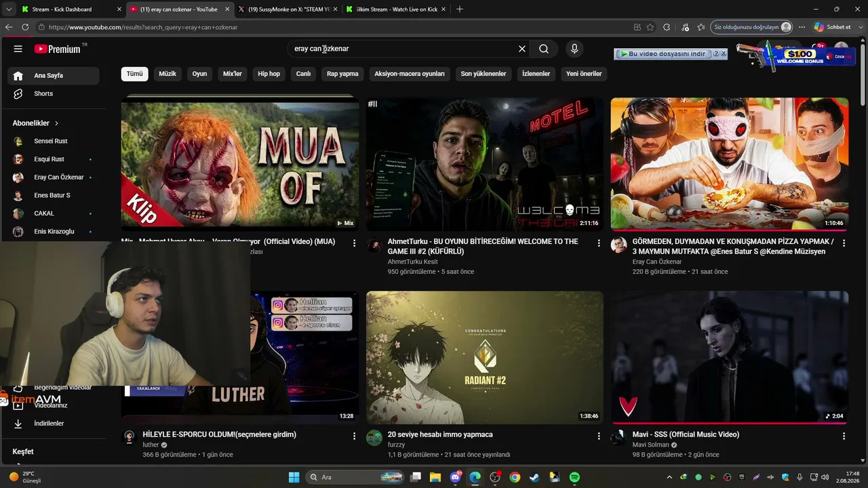Viewport: 868px width, 488px height.
Task: Select the Tümü filter chip
Action: click(135, 74)
